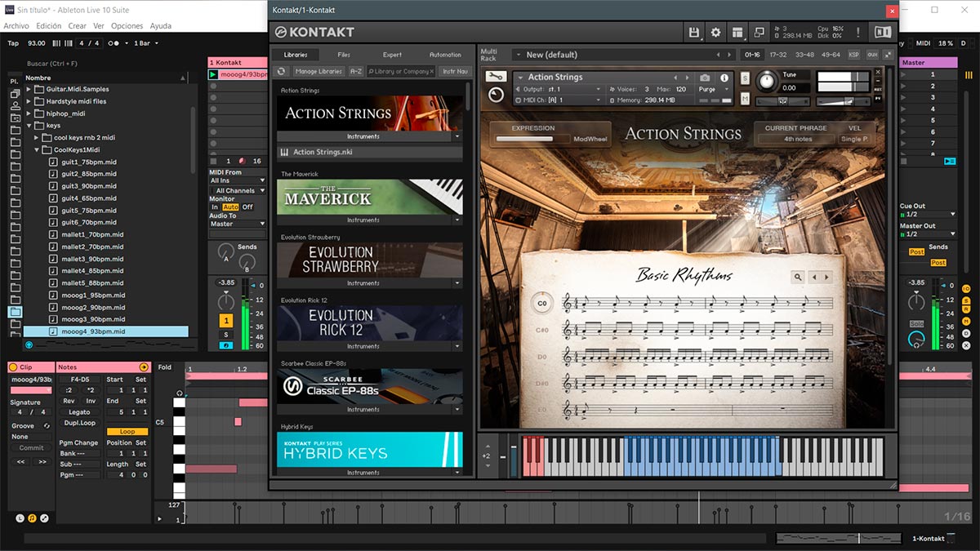This screenshot has width=980, height=551.
Task: Click Kontakt rack minimize AUX button
Action: [x=872, y=55]
